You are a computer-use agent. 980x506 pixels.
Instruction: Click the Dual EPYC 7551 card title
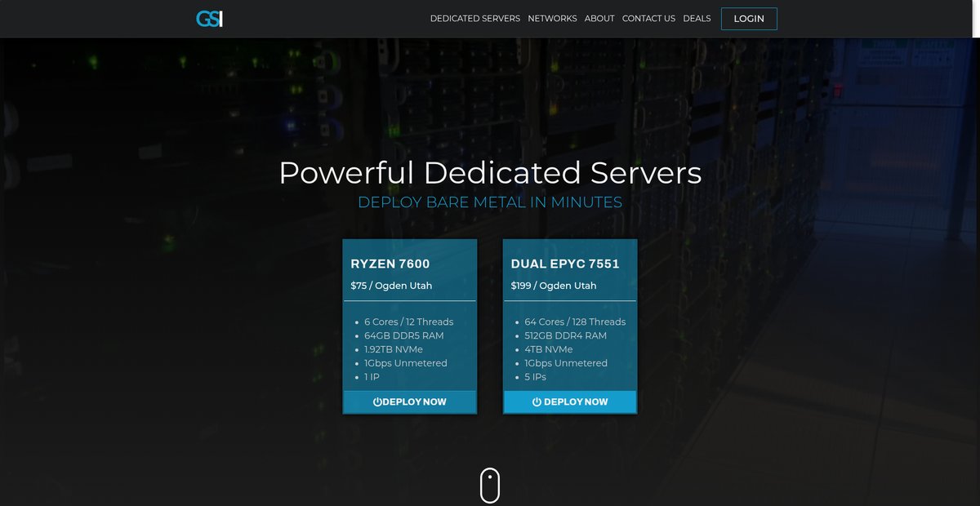tap(565, 264)
